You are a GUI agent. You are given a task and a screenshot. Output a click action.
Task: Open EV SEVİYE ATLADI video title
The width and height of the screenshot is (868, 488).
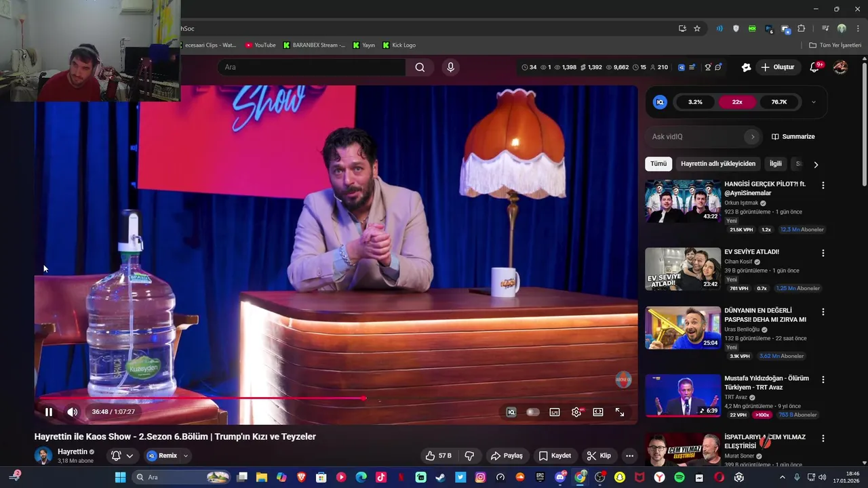[x=751, y=252]
